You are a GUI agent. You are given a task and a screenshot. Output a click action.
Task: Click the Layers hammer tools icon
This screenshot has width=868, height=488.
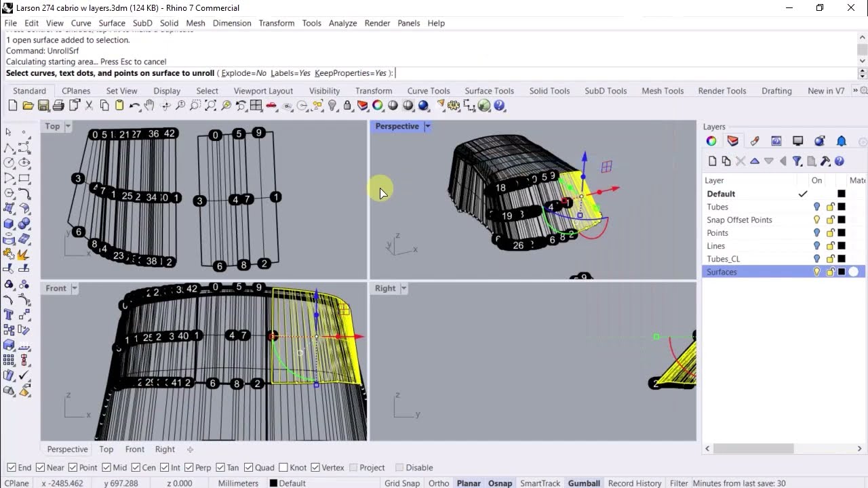tap(825, 161)
